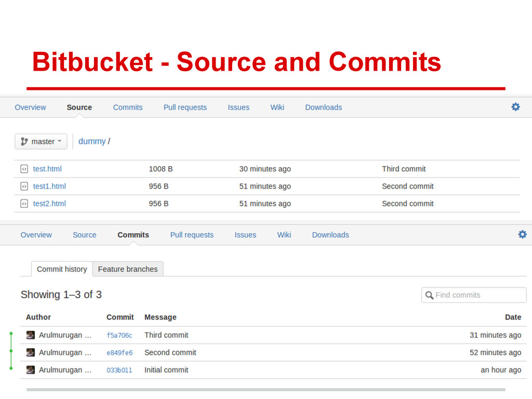Open Overview tab in top navigation
Screen dimensions: 532x399
(x=30, y=107)
